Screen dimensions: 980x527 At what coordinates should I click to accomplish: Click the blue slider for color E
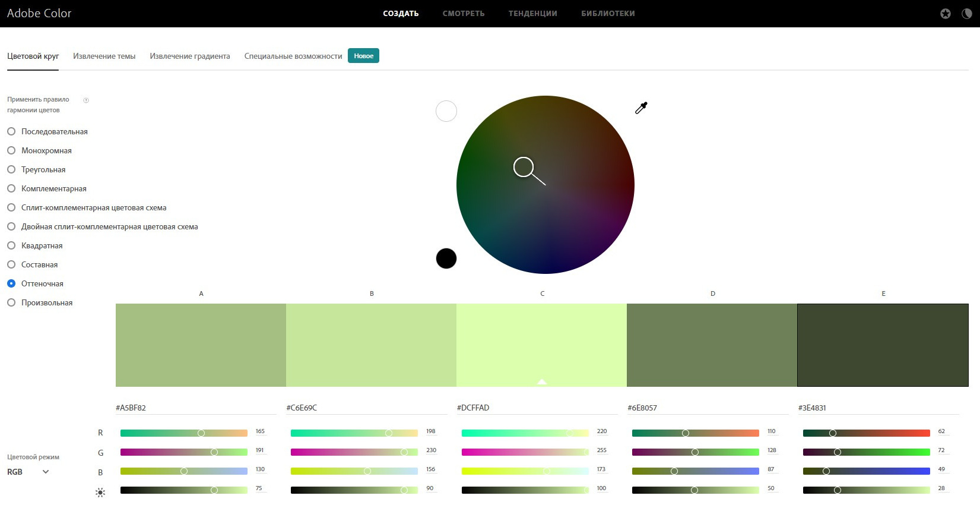tap(867, 471)
